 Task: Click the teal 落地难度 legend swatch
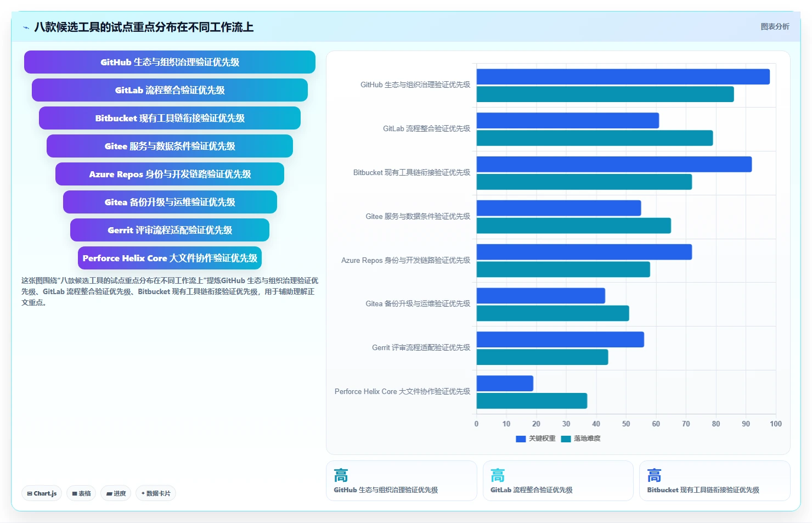click(x=566, y=438)
